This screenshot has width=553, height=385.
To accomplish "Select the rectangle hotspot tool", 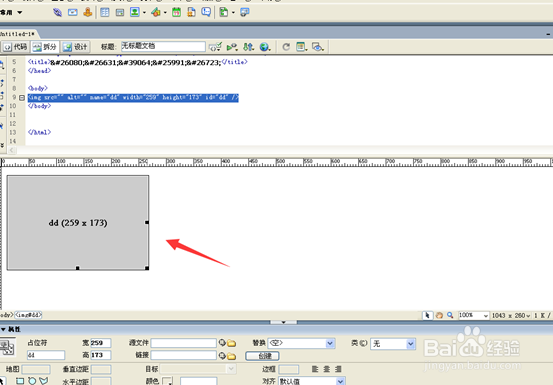I will point(20,381).
